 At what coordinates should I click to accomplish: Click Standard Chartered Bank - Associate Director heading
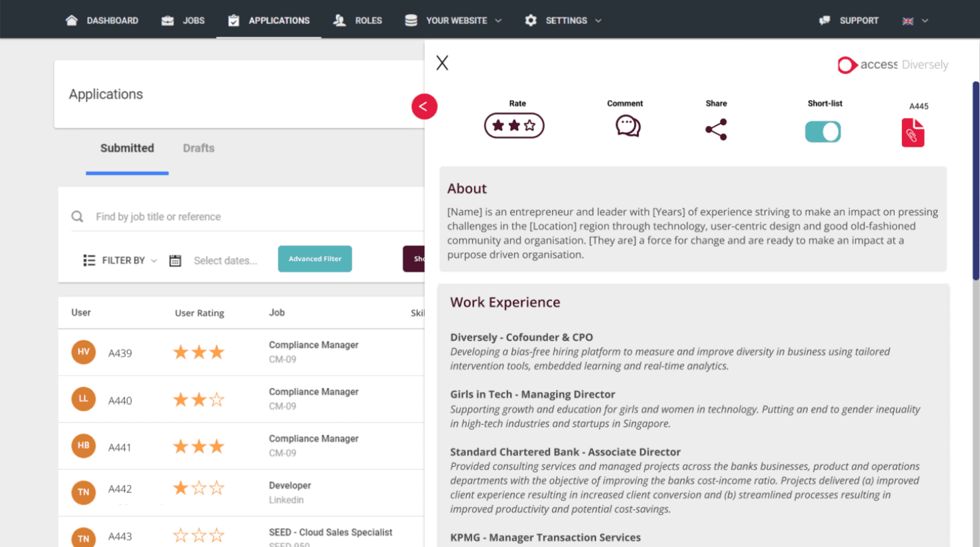pos(565,452)
